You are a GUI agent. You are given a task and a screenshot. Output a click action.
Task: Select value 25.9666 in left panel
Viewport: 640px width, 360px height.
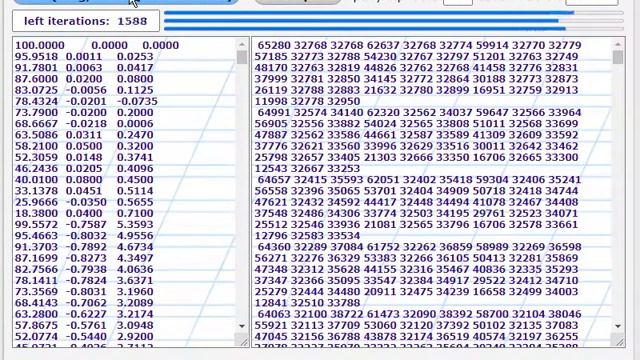pyautogui.click(x=36, y=202)
